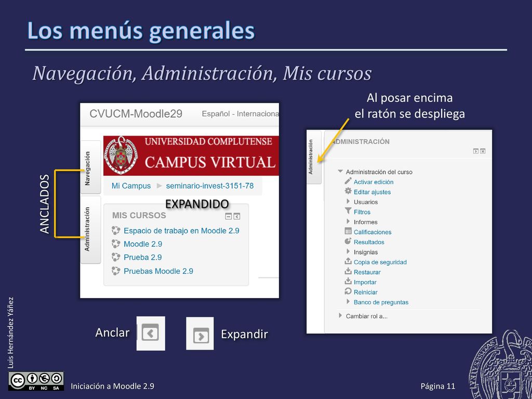Viewport: 532px width, 399px height.
Task: Open the Copia de seguridad link
Action: [380, 262]
